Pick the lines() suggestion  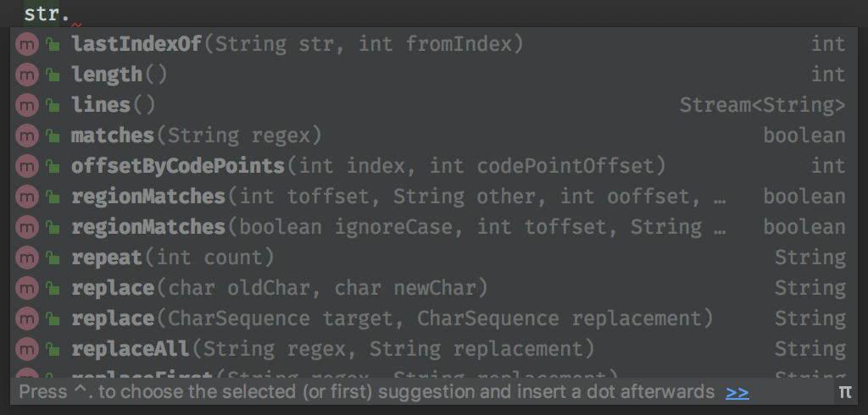(114, 105)
